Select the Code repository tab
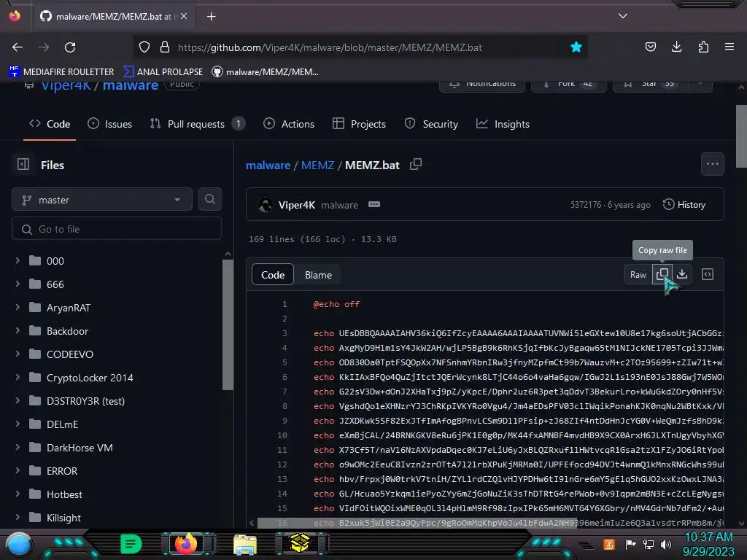This screenshot has height=560, width=747. [x=50, y=124]
